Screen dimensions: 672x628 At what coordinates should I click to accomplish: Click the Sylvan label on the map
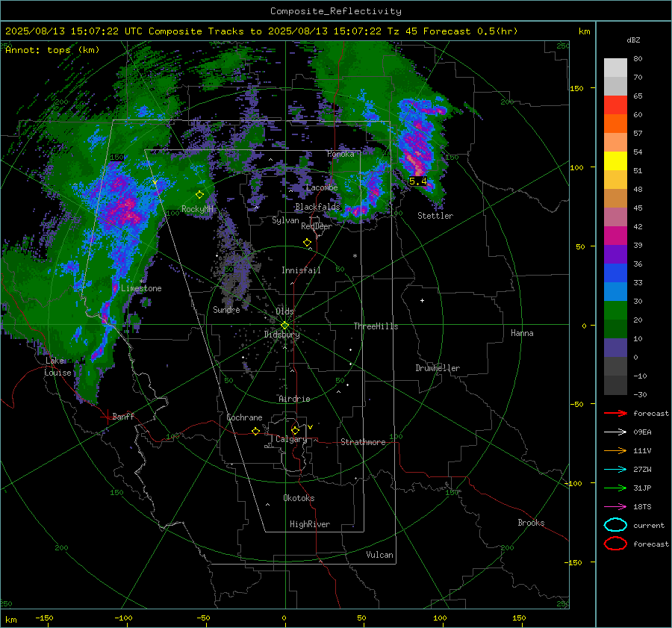(285, 221)
